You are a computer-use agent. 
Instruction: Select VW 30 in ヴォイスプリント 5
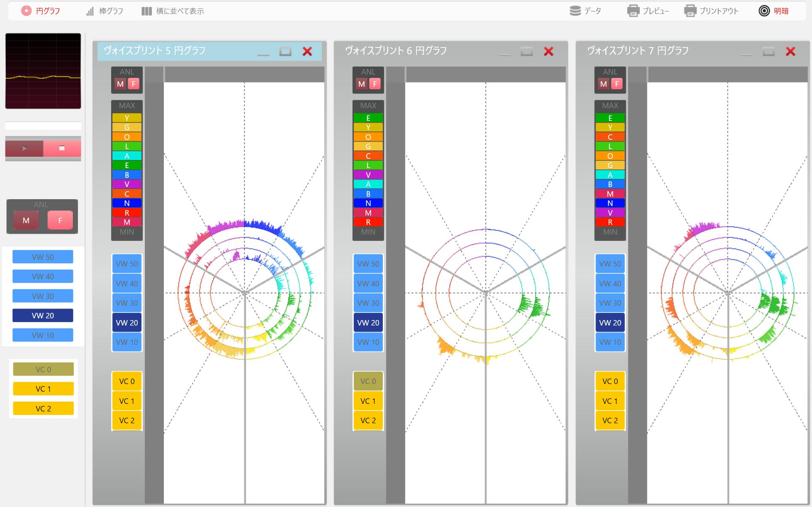tap(127, 303)
